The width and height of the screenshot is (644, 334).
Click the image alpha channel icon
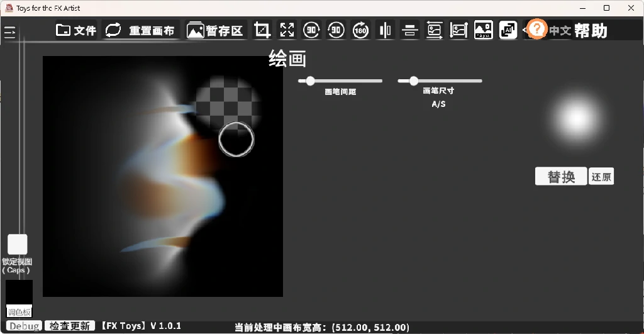pyautogui.click(x=483, y=30)
